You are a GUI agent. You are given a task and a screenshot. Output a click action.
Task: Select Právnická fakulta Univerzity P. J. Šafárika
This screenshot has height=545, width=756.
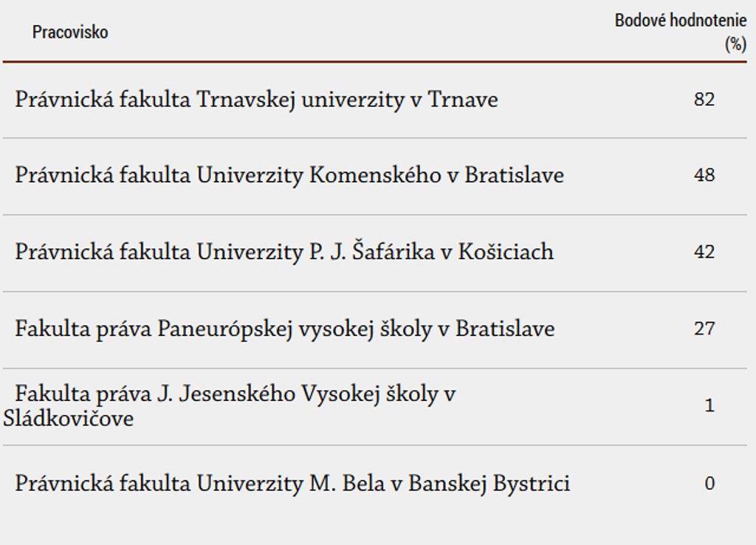pos(284,253)
